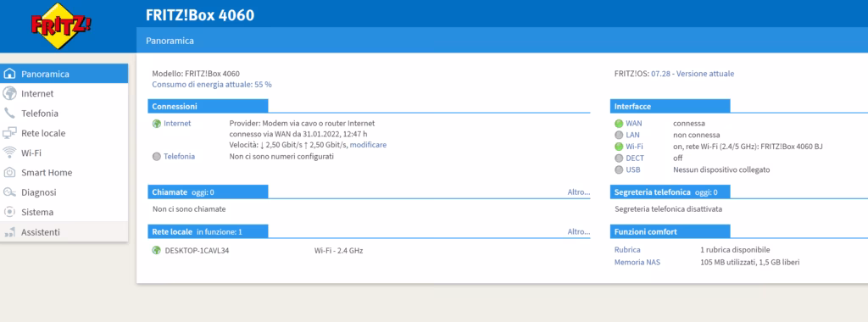Click the Wi-Fi signal icon in sidebar
The width and height of the screenshot is (868, 322).
[9, 153]
